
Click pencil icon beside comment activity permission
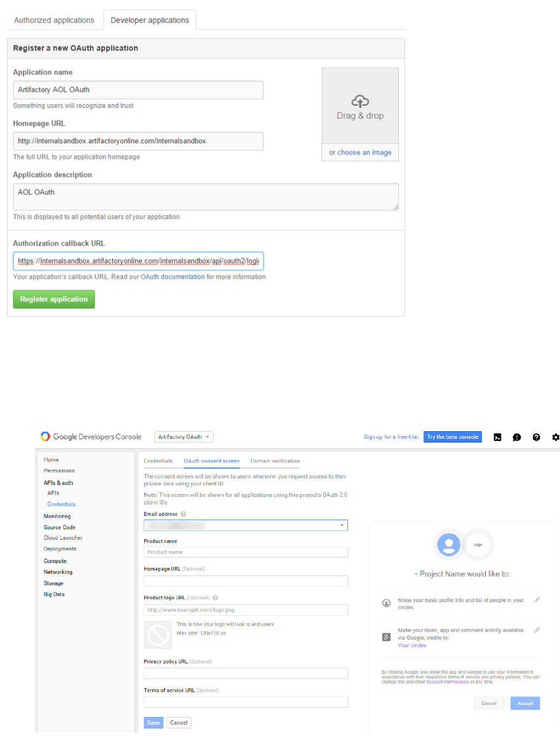[537, 630]
